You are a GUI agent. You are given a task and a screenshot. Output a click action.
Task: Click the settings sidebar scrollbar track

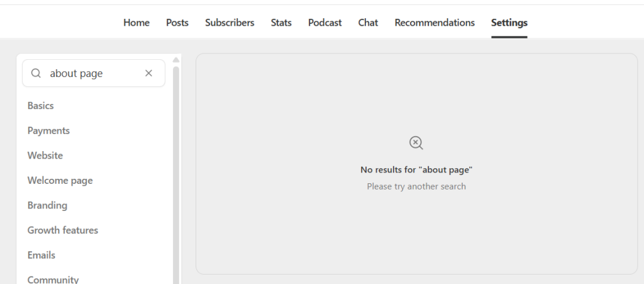point(176,174)
